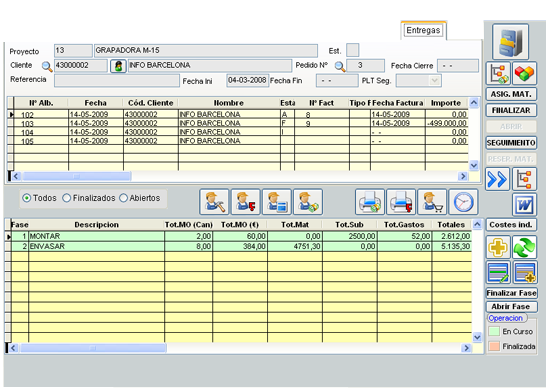Image resolution: width=550 pixels, height=391 pixels.
Task: Click the blue double-arrow forward icon
Action: tap(497, 179)
